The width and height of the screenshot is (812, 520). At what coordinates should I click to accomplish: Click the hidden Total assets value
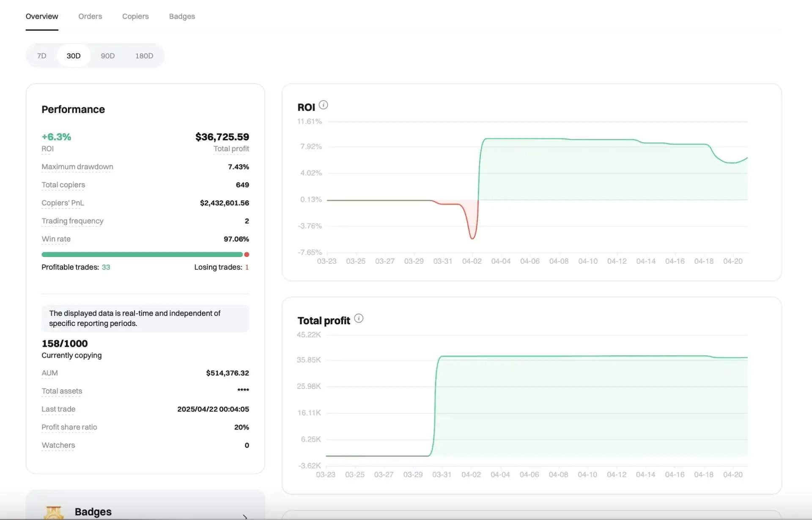(243, 390)
